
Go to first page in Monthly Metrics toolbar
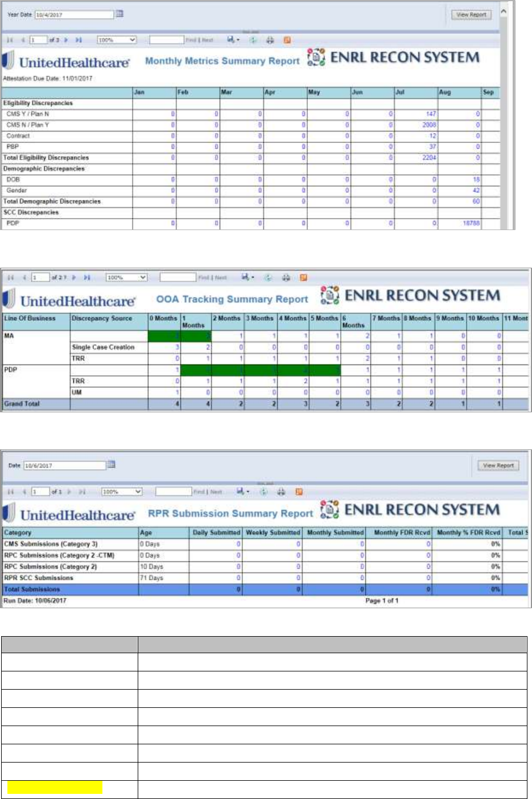click(10, 40)
